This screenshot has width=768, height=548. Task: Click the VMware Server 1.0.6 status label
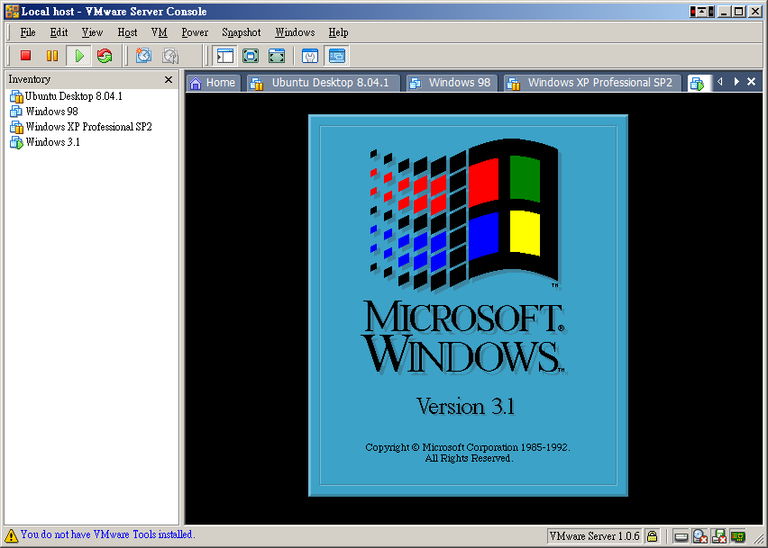[594, 536]
